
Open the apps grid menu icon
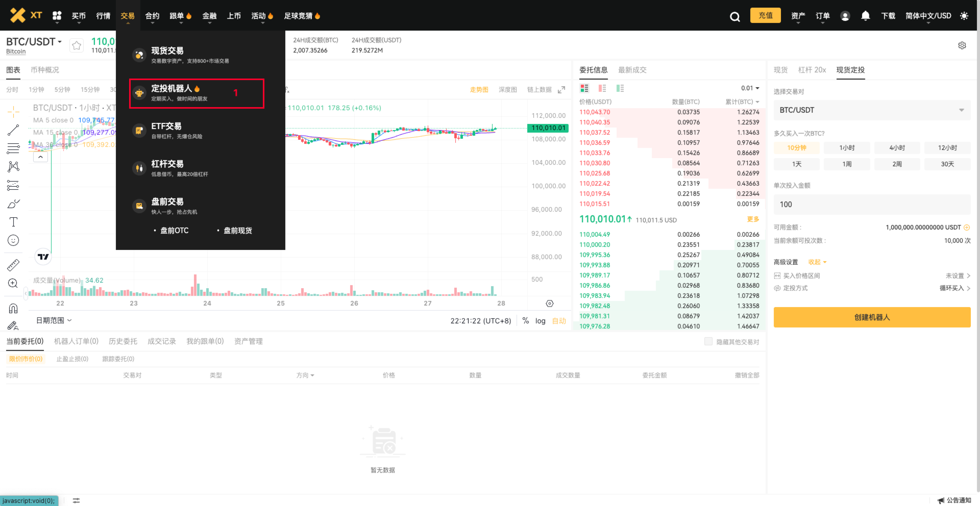click(57, 15)
